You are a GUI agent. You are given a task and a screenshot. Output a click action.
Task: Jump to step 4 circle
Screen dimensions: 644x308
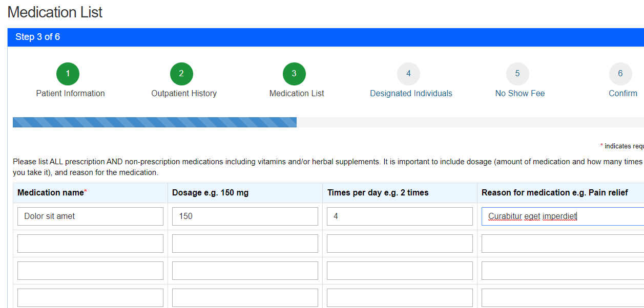coord(408,74)
